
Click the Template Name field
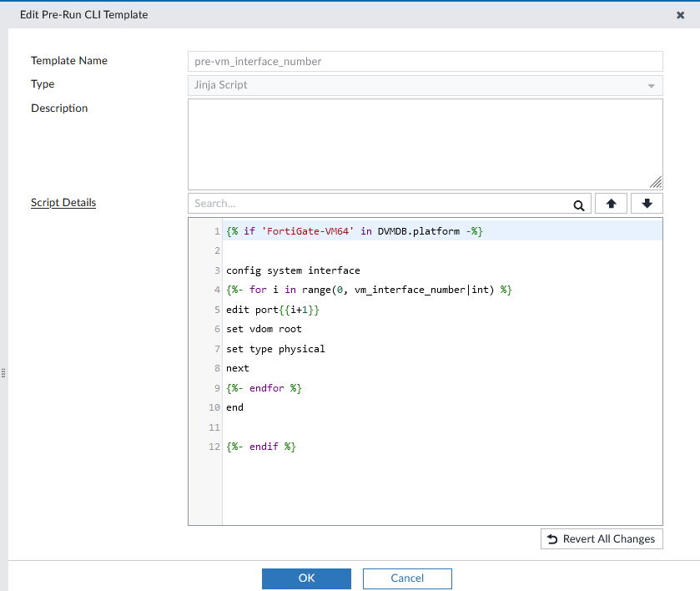424,61
